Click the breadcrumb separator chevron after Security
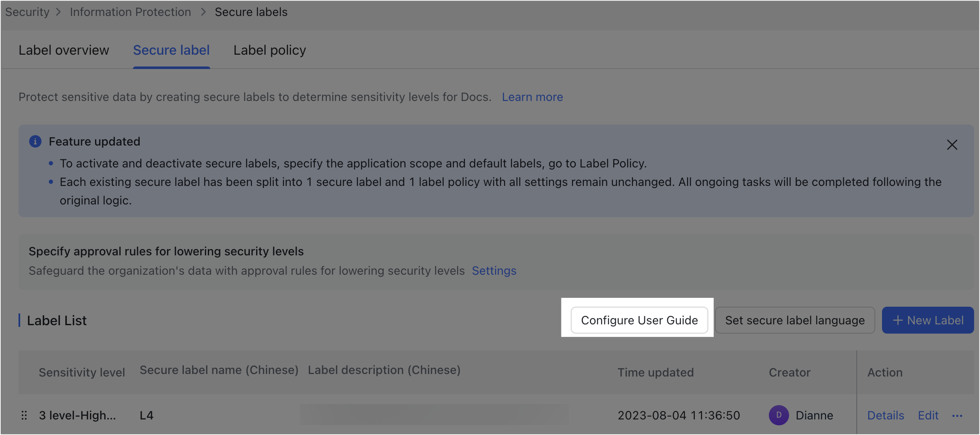Image resolution: width=980 pixels, height=435 pixels. click(58, 12)
